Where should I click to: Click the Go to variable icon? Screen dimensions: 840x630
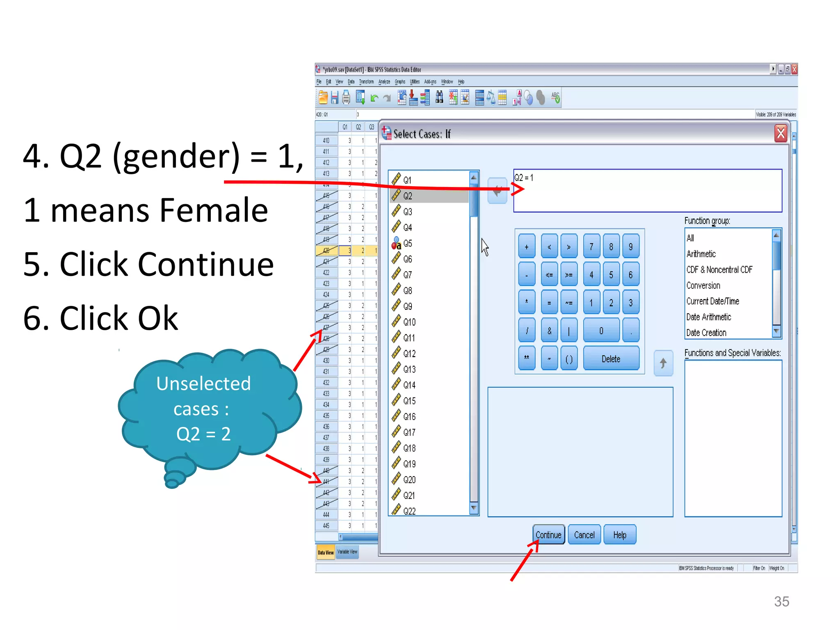coord(413,97)
